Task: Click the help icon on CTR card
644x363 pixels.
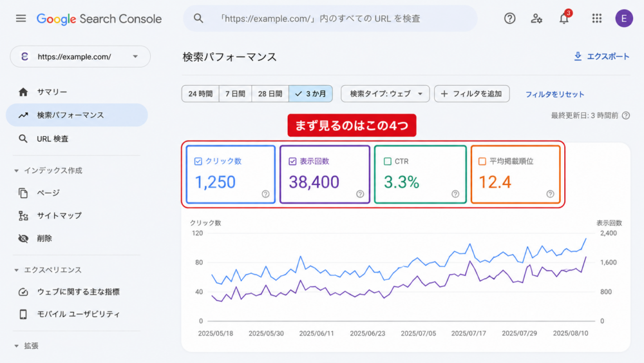Action: (x=455, y=194)
